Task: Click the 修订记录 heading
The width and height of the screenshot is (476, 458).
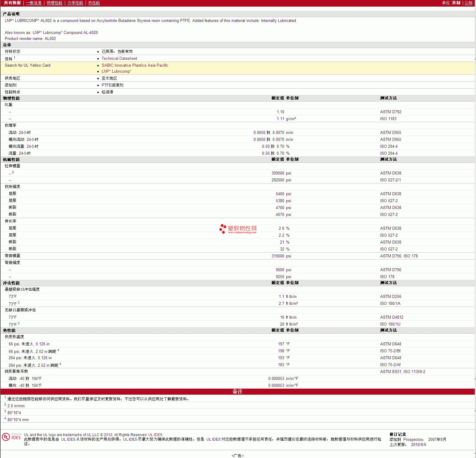Action: click(398, 435)
